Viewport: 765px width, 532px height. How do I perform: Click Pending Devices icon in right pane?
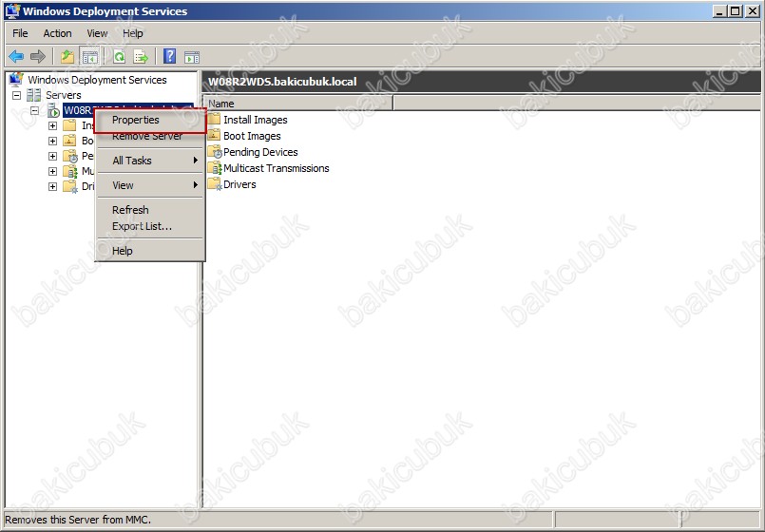[215, 152]
